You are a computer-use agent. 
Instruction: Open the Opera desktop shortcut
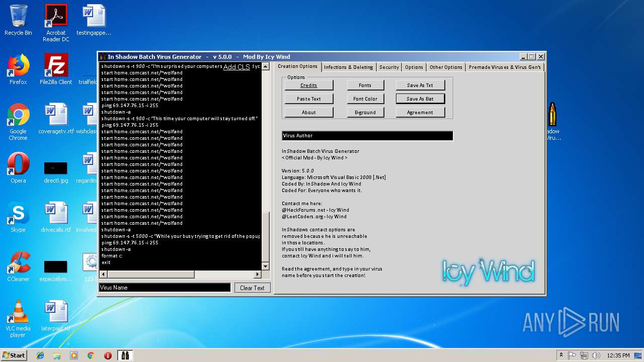18,168
